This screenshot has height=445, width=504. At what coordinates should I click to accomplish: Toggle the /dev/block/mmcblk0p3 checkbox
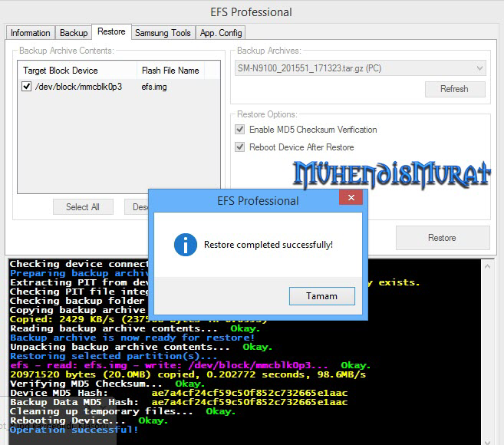[x=27, y=87]
